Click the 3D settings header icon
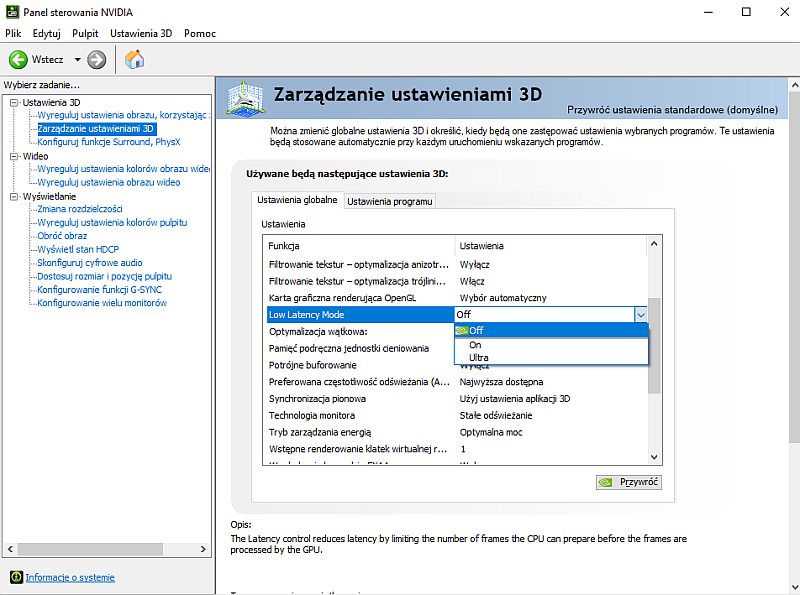This screenshot has height=595, width=800. coord(246,98)
